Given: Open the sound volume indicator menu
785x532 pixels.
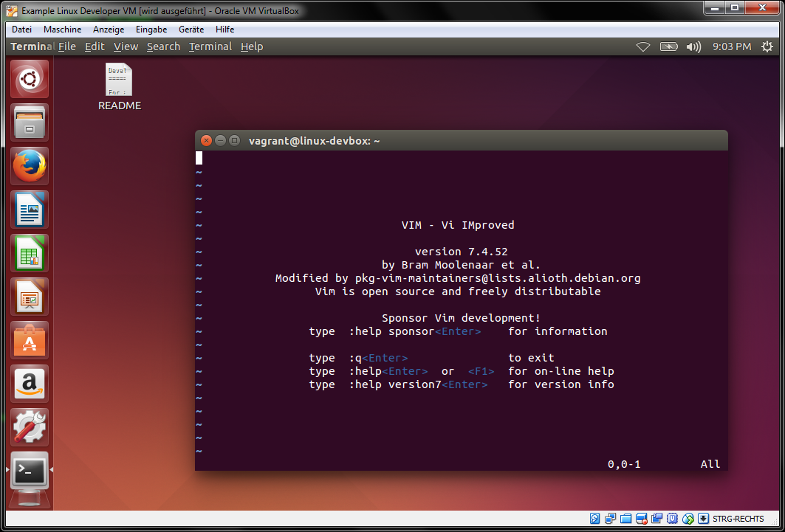Looking at the screenshot, I should [693, 46].
